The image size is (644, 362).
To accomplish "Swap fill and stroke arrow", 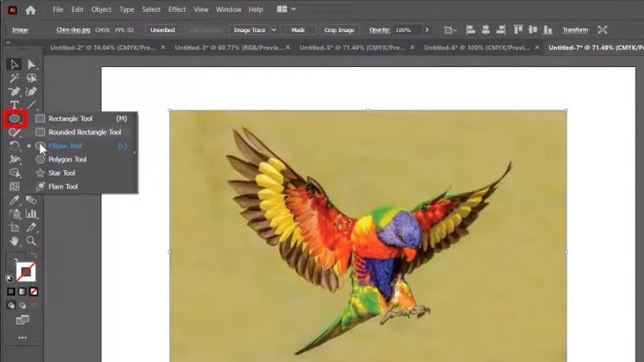I will [34, 256].
